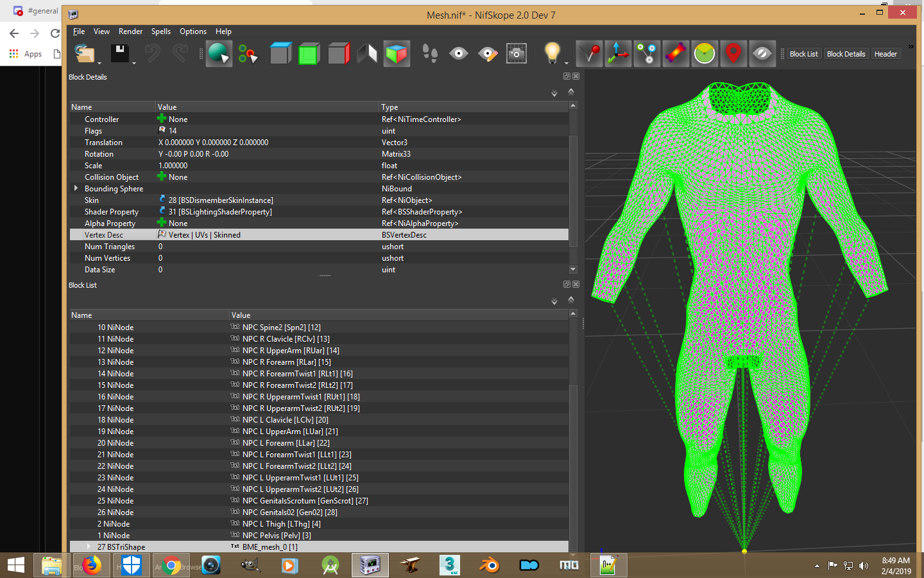
Task: Click Block List panel double chevron down
Action: [554, 301]
